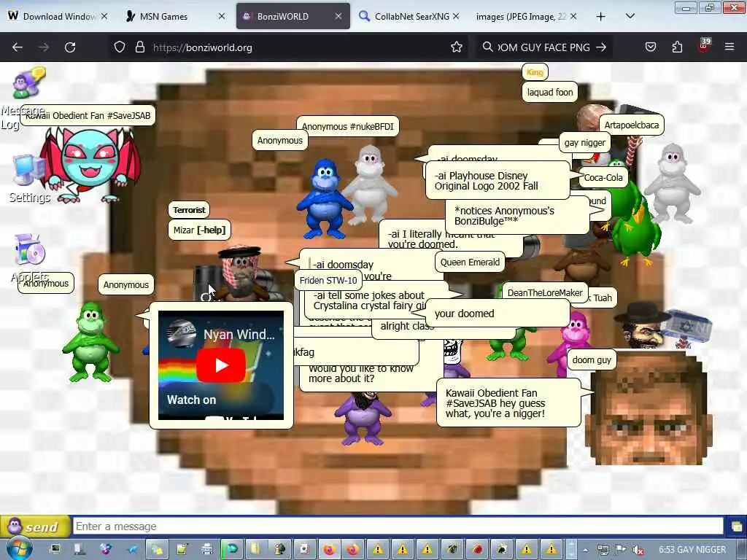Reload the BonziWORLD page
The height and width of the screenshot is (560, 747).
tap(70, 47)
